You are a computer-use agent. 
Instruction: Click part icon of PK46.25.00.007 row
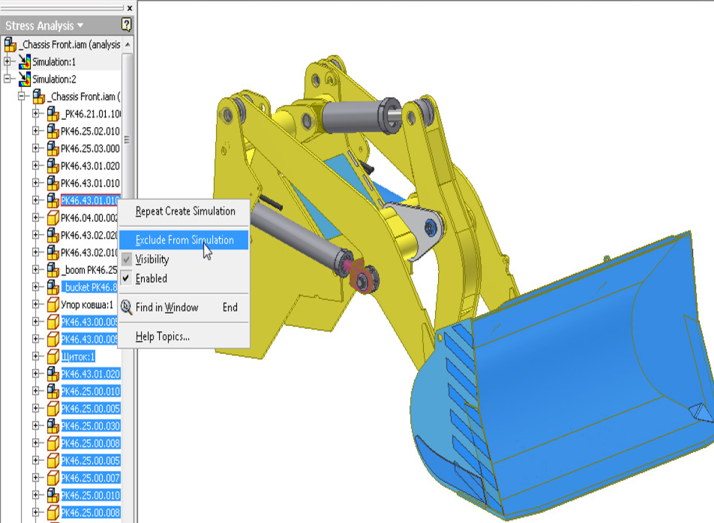pos(53,477)
